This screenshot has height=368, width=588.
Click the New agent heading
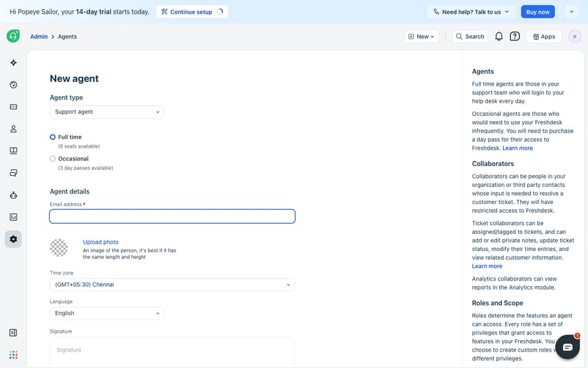coord(74,78)
